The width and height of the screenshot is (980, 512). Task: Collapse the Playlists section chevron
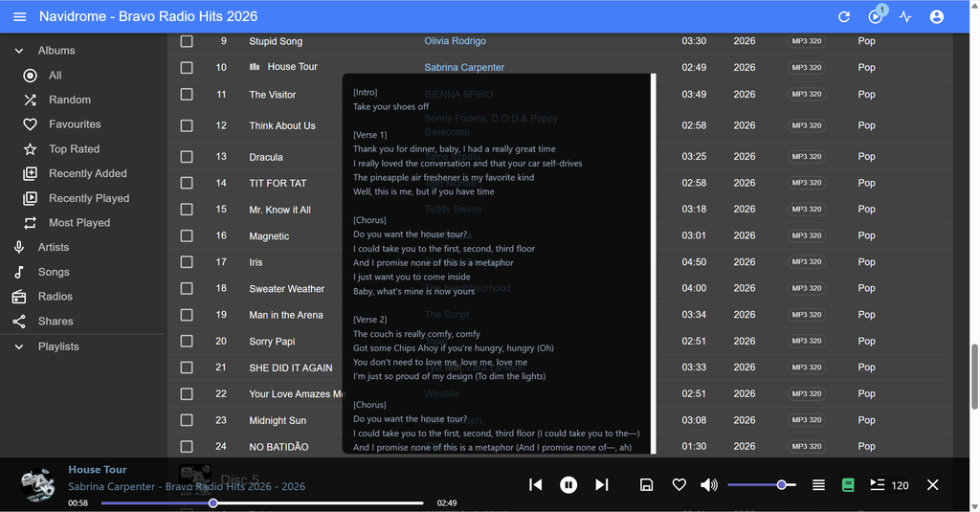(19, 346)
